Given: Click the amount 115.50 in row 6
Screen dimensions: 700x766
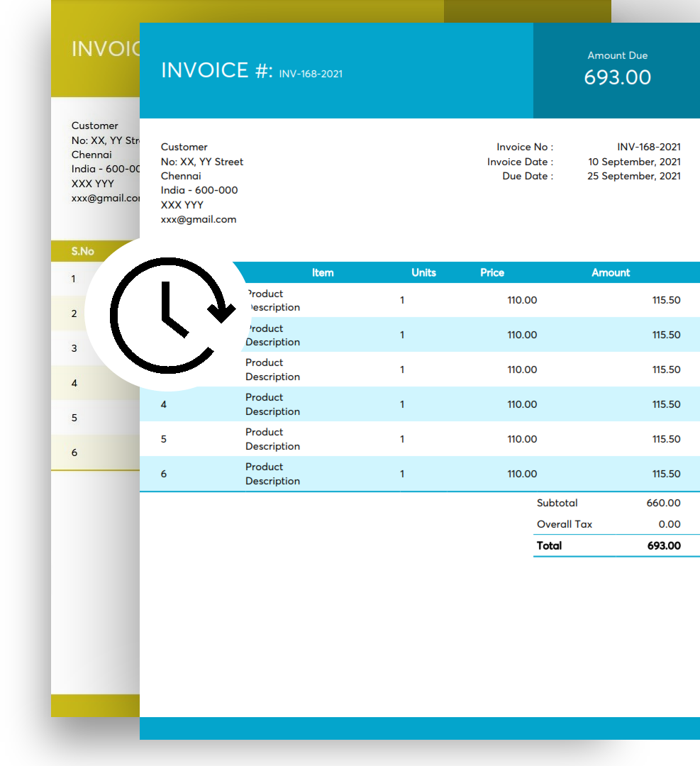Looking at the screenshot, I should 666,474.
